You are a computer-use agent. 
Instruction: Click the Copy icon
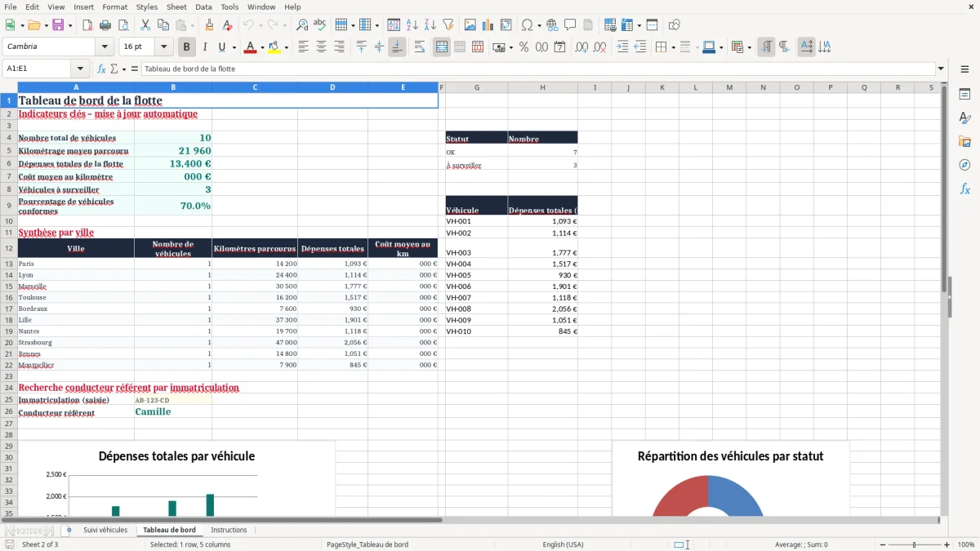point(163,25)
